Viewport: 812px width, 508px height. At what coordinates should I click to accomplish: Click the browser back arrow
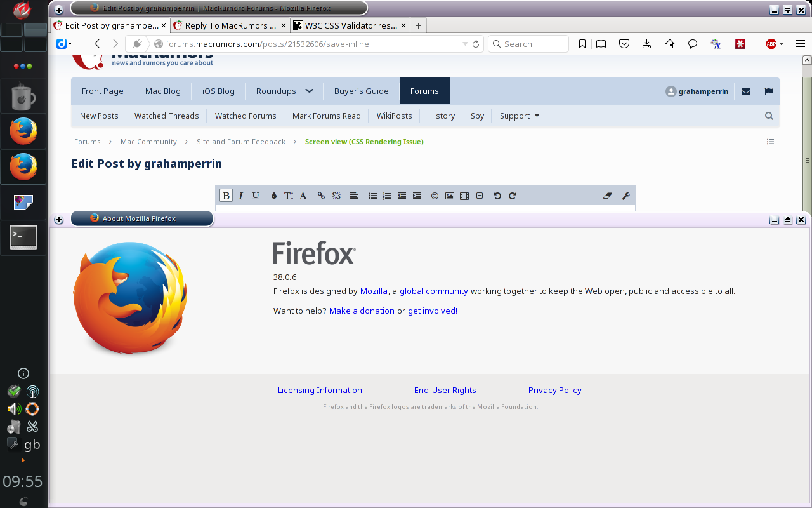[x=97, y=44]
